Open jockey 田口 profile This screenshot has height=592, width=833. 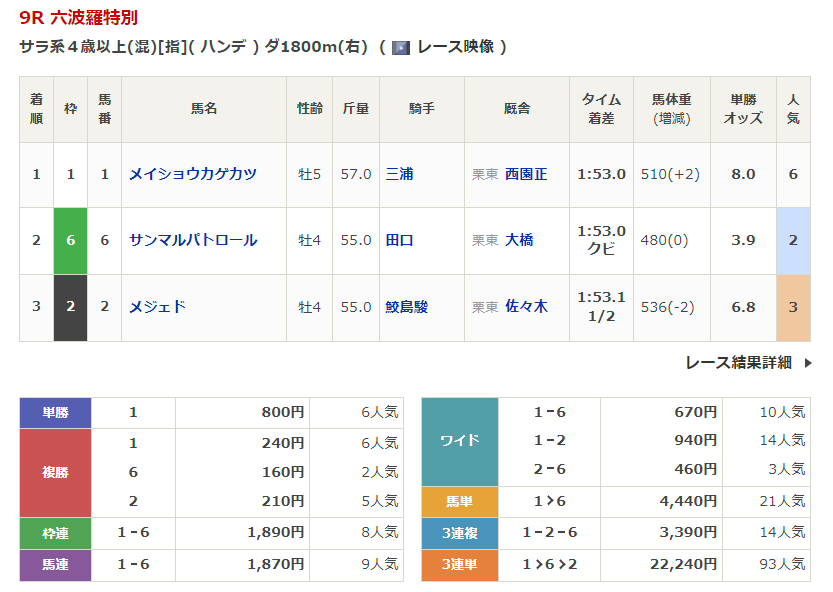pos(399,240)
